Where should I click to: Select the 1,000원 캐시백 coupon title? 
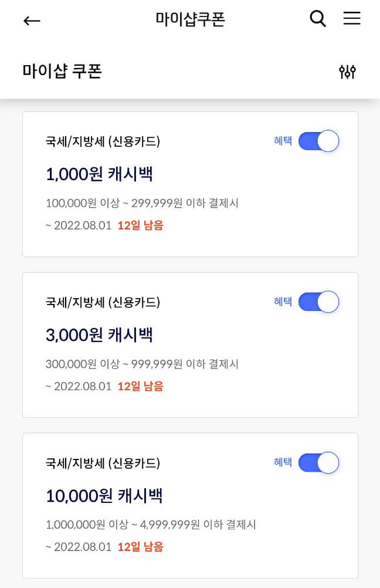(x=101, y=175)
